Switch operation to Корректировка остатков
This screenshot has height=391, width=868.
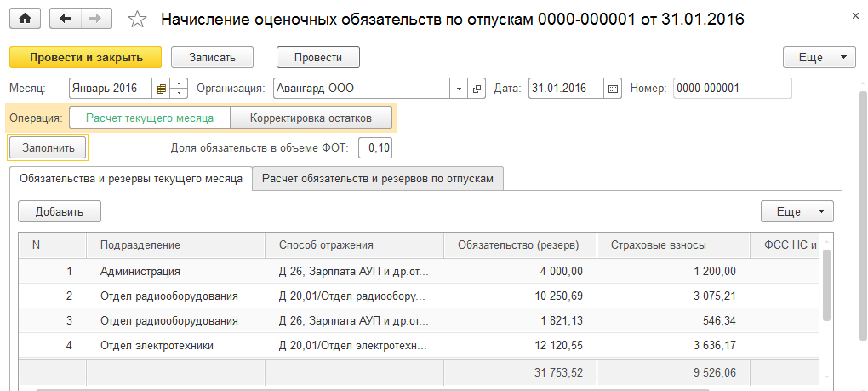tap(311, 118)
